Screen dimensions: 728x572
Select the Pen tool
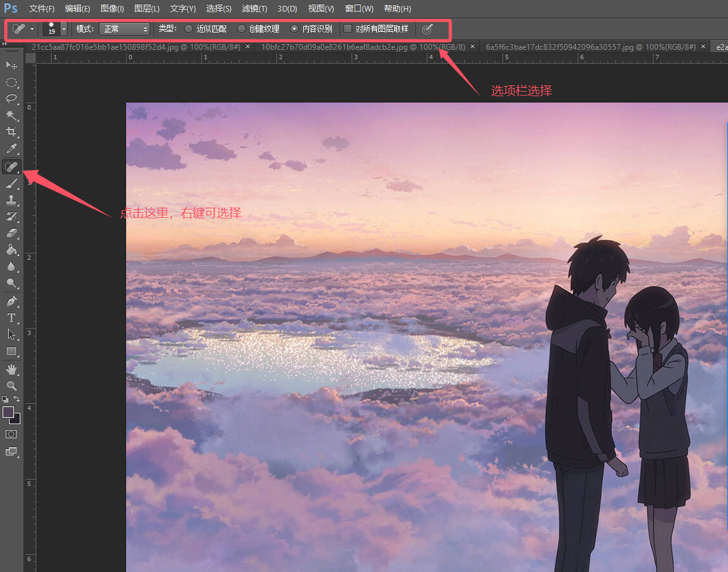(x=11, y=301)
